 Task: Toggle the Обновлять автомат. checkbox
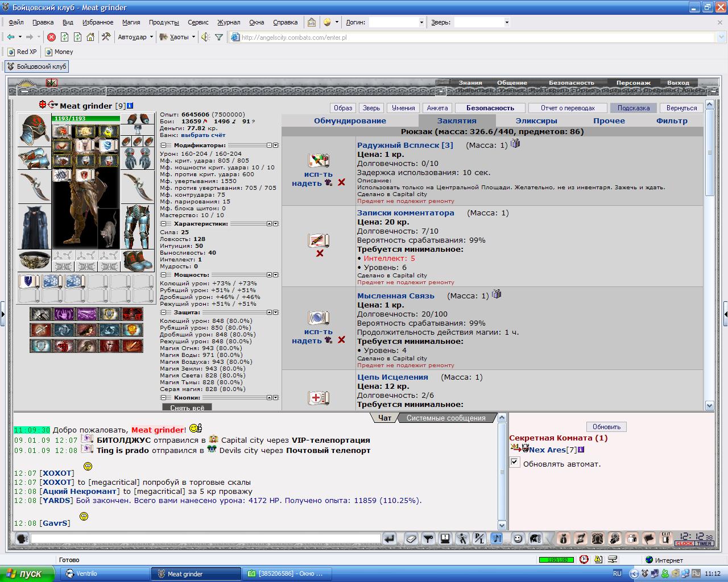(x=515, y=463)
